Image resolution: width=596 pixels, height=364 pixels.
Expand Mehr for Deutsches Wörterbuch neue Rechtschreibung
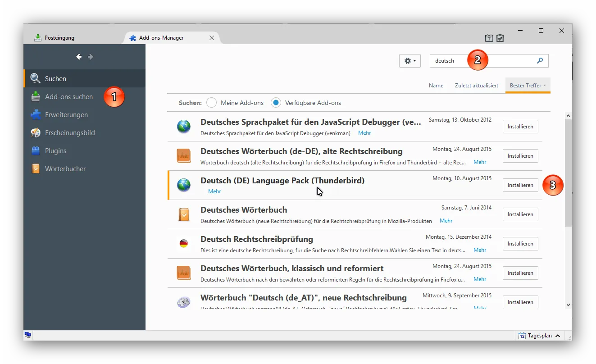[446, 221]
